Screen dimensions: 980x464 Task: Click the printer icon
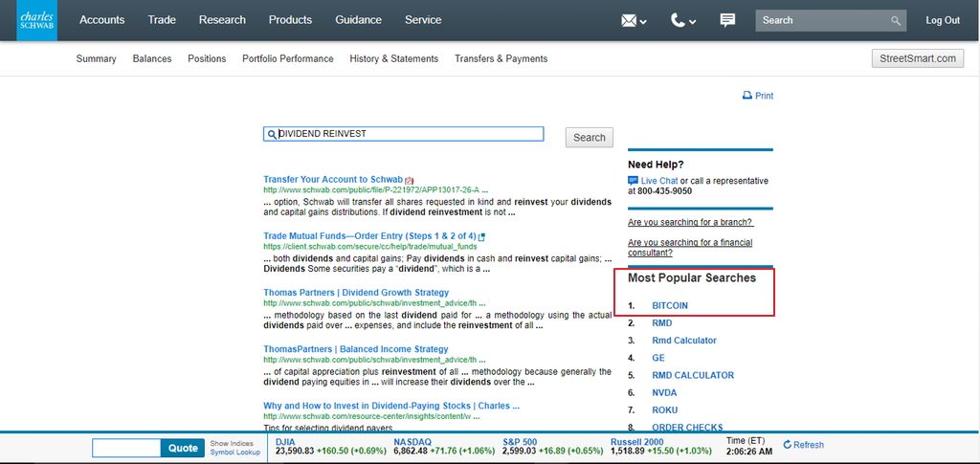[746, 96]
